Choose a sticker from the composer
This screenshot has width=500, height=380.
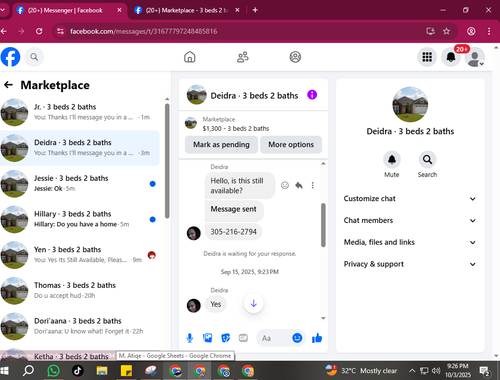pos(226,338)
